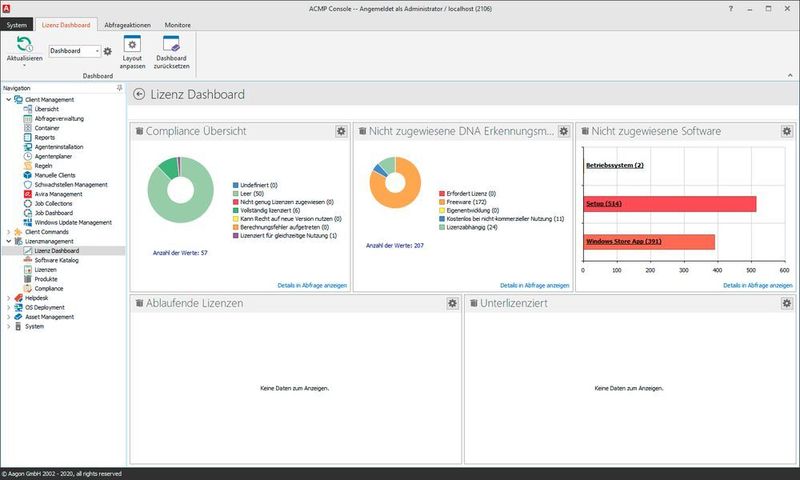Screen dimensions: 800x480
Task: Click the Lizenzabhängig (24) legend swatch
Action: 442,227
